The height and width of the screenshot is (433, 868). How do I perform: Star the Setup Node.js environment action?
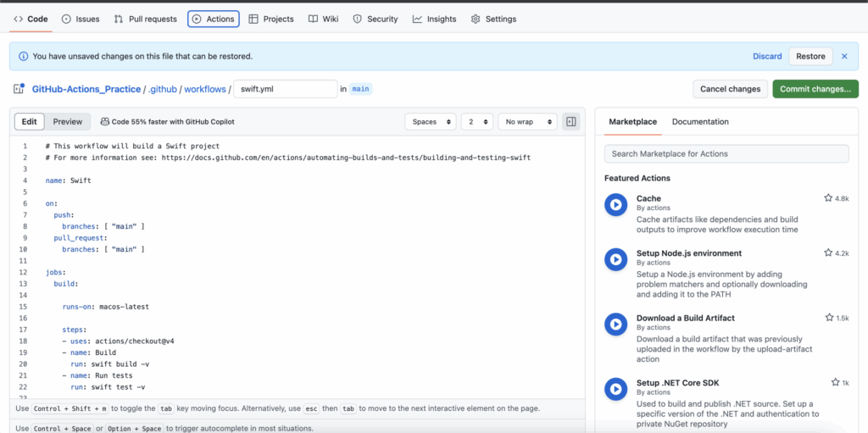[828, 253]
